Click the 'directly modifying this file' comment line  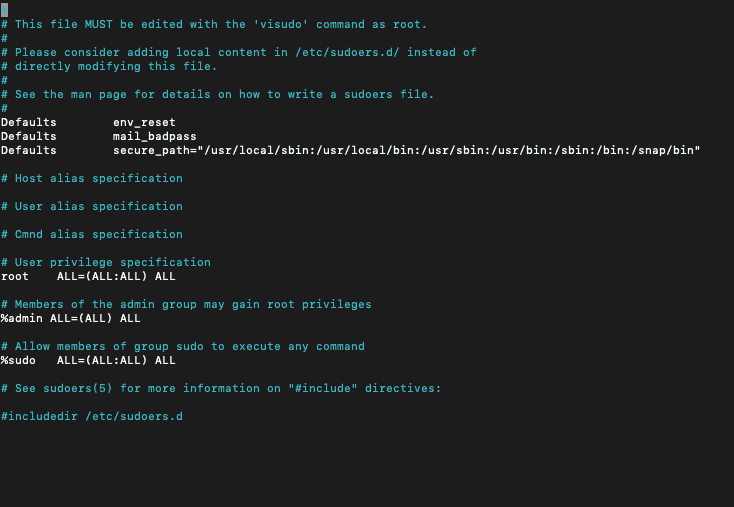109,66
